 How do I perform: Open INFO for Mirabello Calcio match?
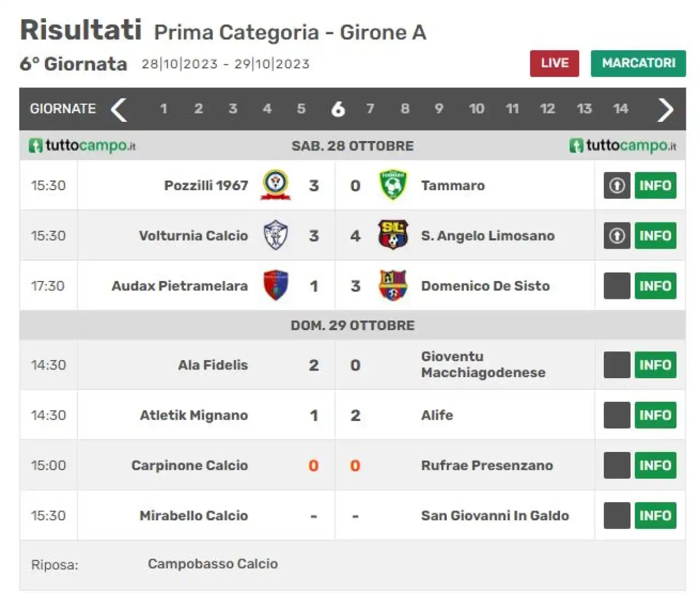click(655, 515)
